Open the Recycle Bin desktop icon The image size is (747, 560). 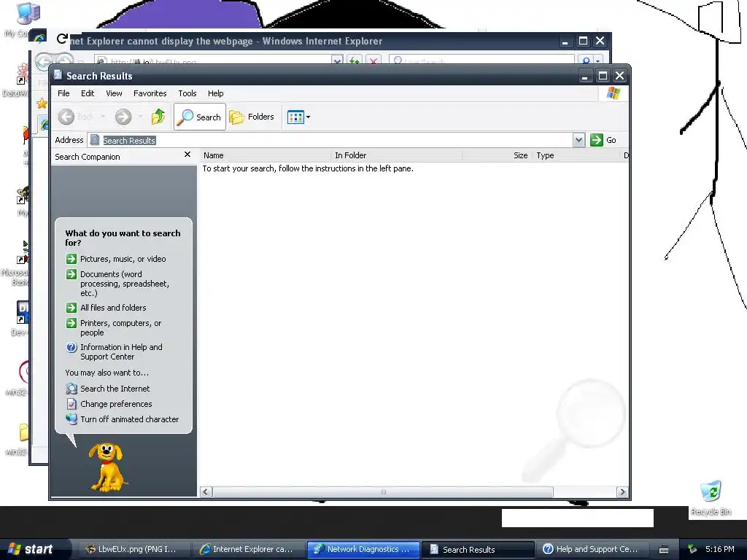[x=711, y=498]
